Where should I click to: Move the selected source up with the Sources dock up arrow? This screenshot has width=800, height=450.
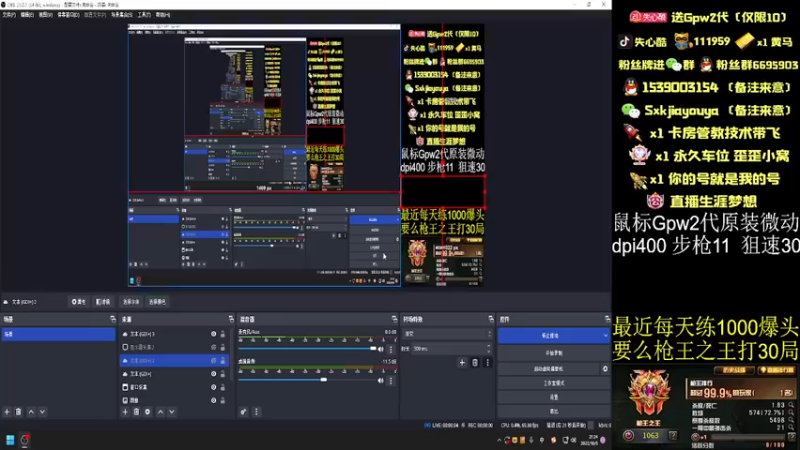(x=161, y=412)
